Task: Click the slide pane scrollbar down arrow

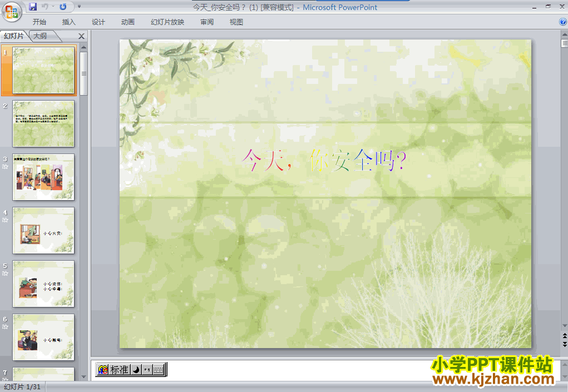Action: pyautogui.click(x=84, y=377)
